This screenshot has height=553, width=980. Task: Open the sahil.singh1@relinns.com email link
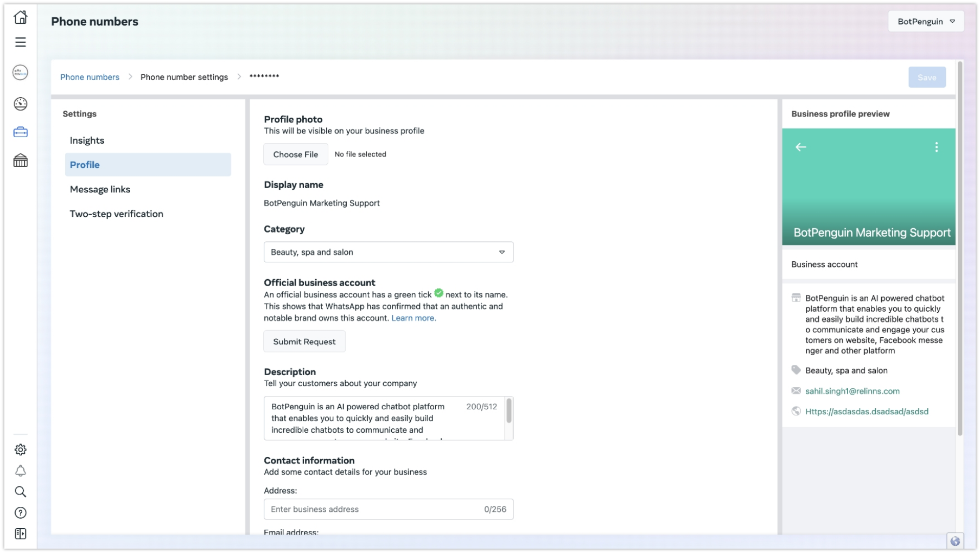coord(852,391)
